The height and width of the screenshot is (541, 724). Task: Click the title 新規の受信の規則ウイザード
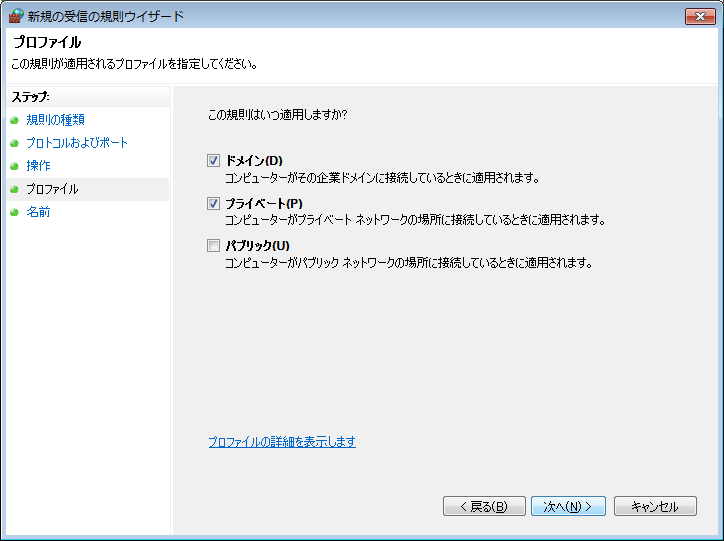(x=106, y=17)
